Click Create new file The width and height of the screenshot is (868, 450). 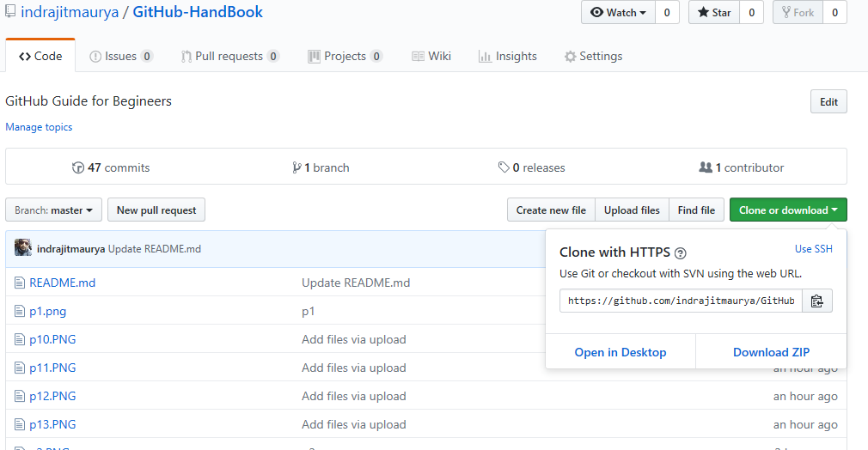pyautogui.click(x=551, y=210)
